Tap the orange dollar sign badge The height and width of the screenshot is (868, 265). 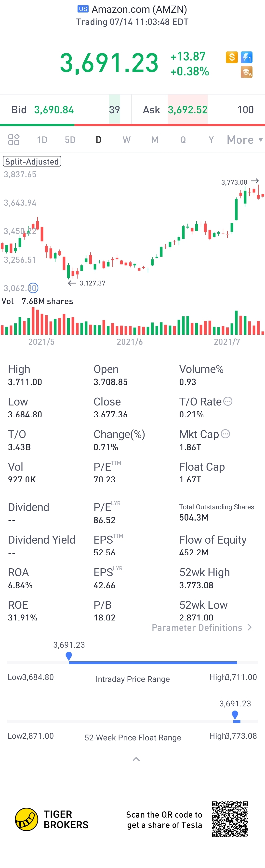tap(232, 57)
